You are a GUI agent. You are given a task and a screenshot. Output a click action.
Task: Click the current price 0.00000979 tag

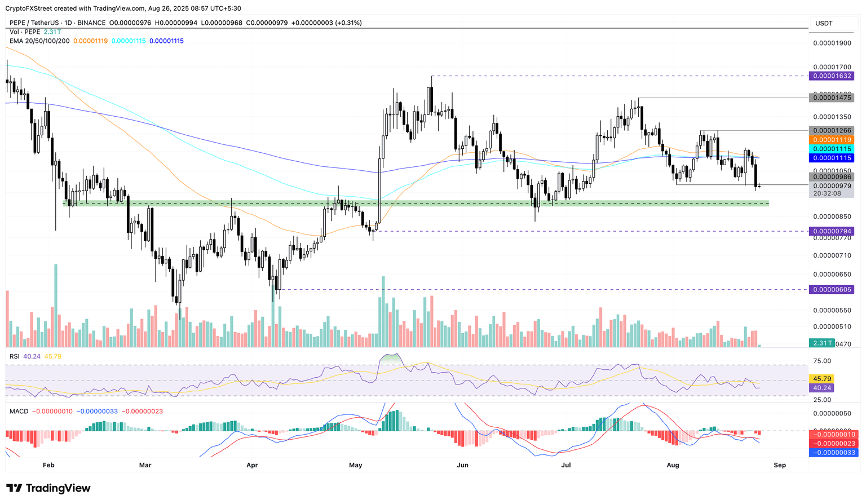(x=831, y=186)
